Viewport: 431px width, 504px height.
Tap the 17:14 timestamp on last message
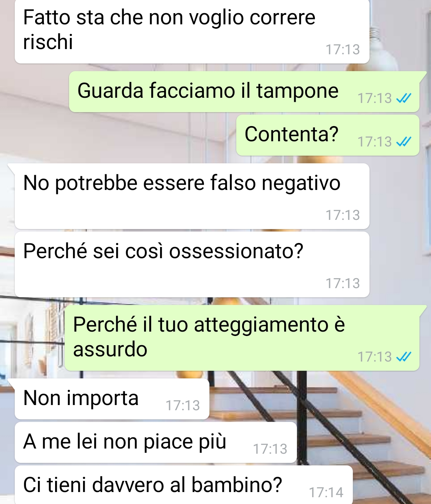click(326, 493)
